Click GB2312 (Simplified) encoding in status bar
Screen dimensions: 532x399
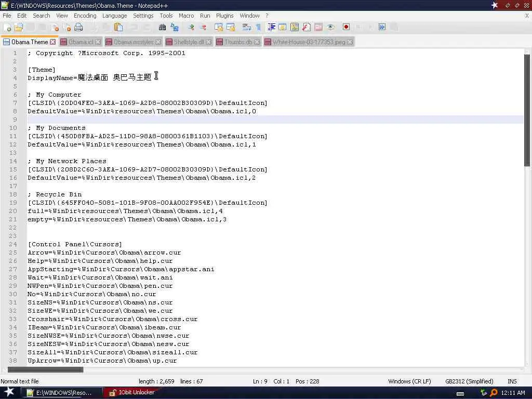469,381
